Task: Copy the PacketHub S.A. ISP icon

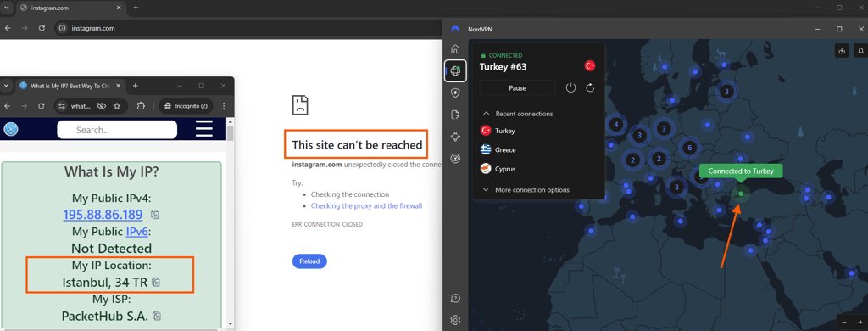Action: pyautogui.click(x=157, y=316)
